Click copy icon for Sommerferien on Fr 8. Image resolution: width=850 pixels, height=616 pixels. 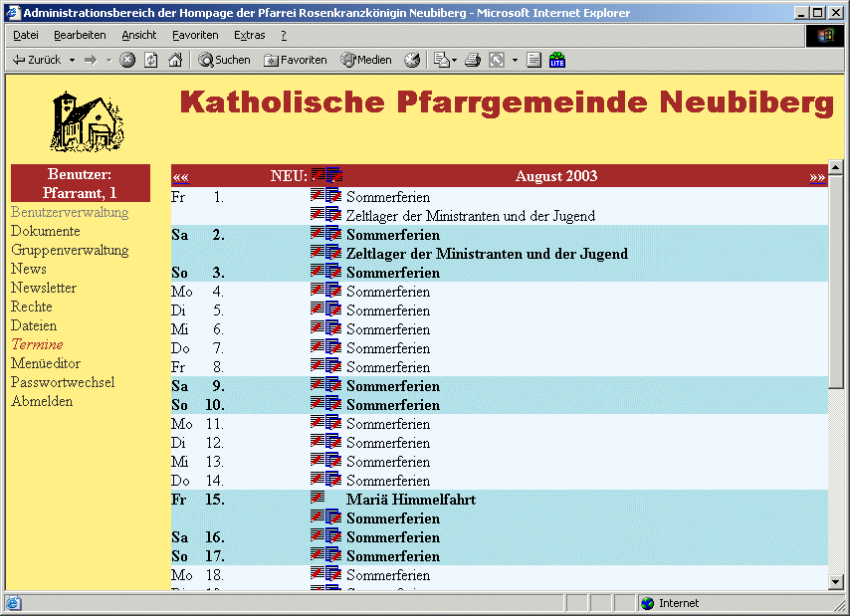coord(333,365)
